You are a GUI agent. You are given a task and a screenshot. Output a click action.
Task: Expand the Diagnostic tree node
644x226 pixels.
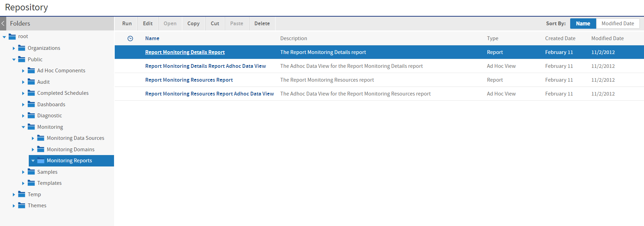(23, 116)
